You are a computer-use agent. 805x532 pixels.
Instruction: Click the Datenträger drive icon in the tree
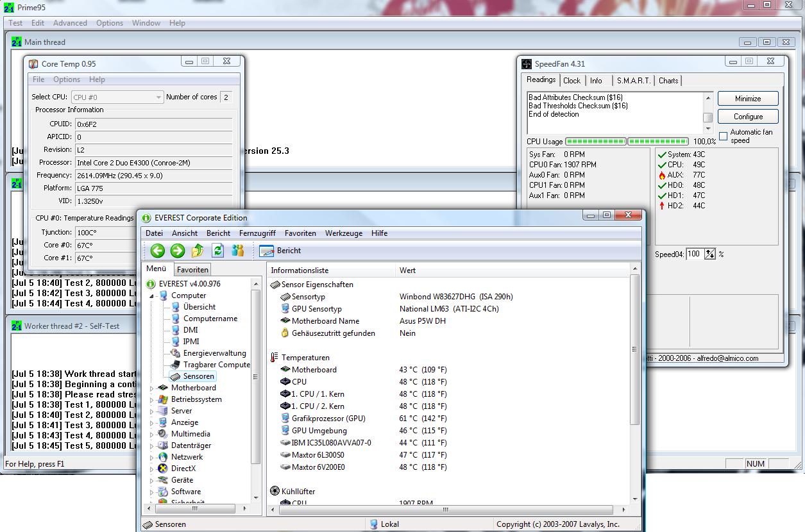pyautogui.click(x=164, y=445)
